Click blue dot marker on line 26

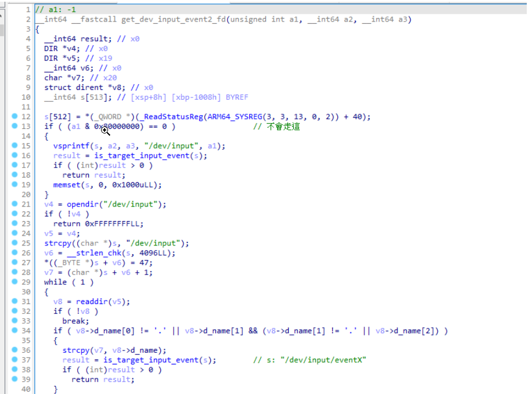click(15, 252)
